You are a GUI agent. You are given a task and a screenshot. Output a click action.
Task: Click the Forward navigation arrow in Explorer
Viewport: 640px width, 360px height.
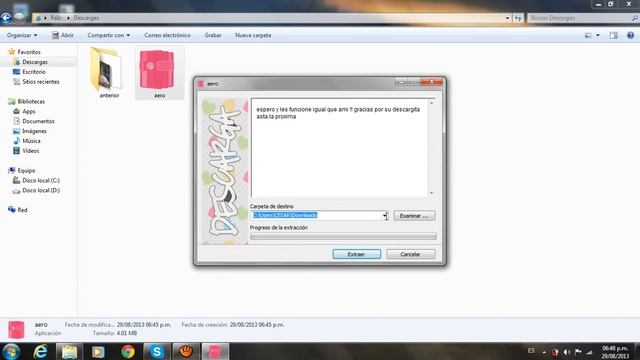(x=19, y=18)
